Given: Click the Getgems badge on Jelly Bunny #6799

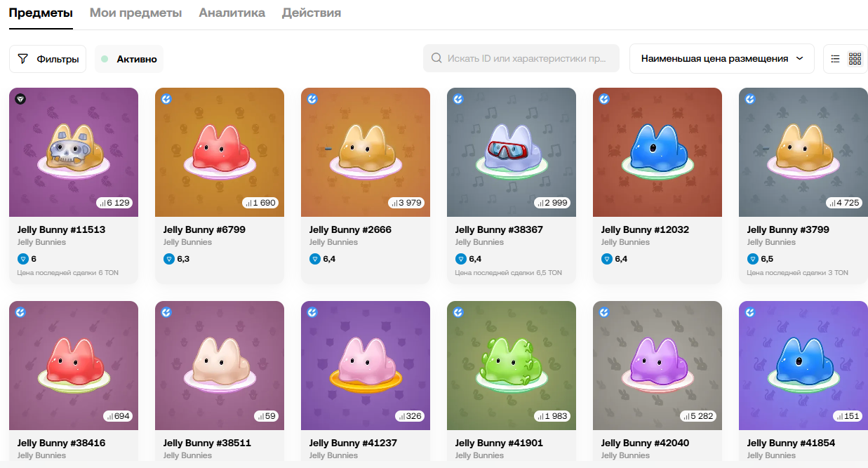Looking at the screenshot, I should tap(167, 99).
